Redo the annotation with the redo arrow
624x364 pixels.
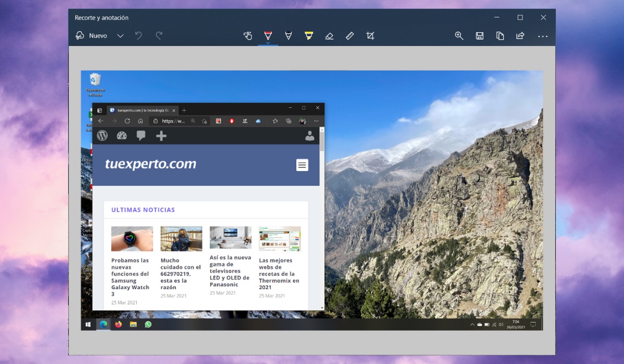159,36
